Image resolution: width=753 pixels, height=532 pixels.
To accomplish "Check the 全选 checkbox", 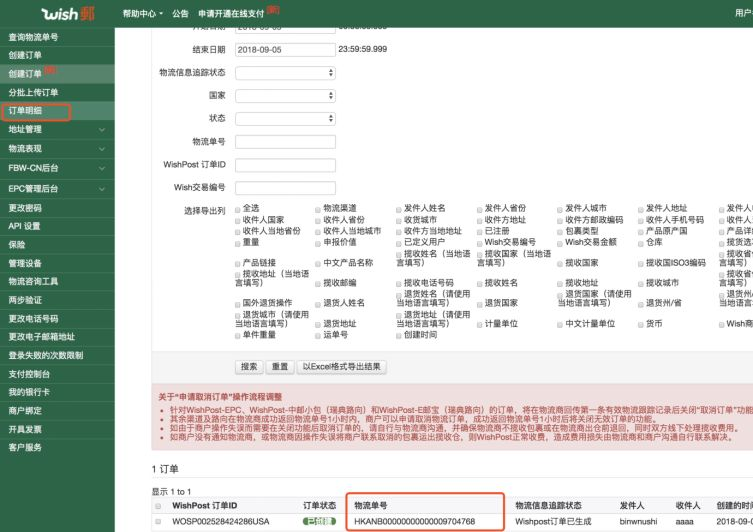I will (238, 209).
